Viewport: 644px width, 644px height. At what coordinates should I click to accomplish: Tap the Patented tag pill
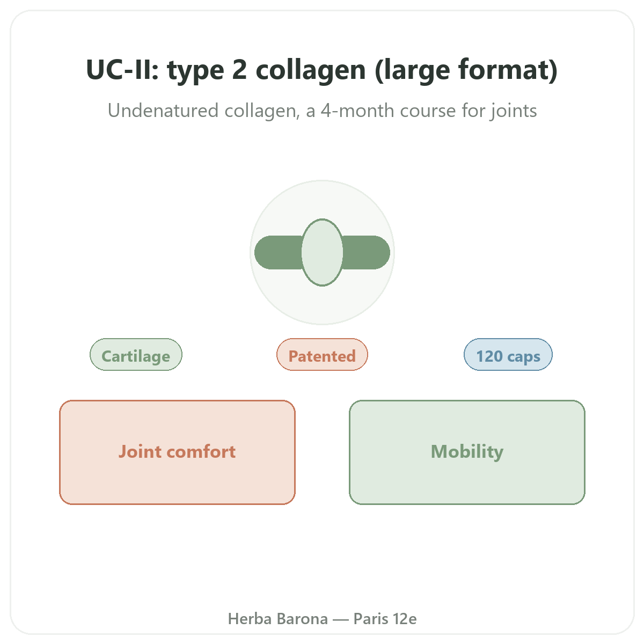[322, 355]
